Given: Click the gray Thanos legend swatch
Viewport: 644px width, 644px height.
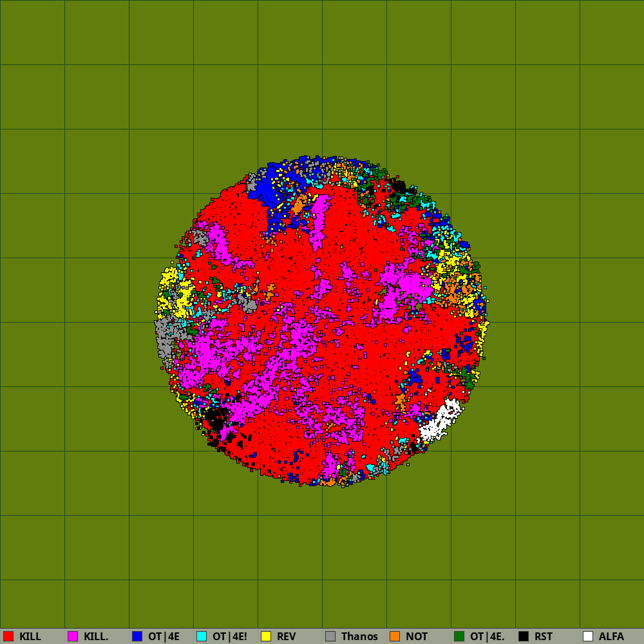Looking at the screenshot, I should coord(330,636).
